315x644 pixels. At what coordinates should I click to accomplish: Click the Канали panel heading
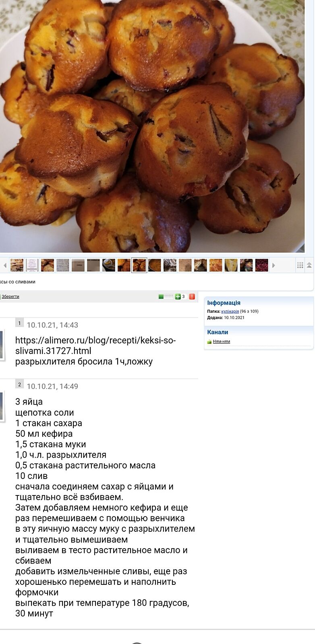(218, 332)
